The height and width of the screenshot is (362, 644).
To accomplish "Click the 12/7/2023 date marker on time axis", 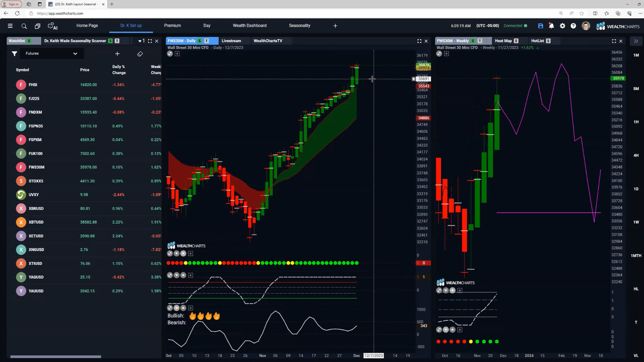I will click(374, 356).
